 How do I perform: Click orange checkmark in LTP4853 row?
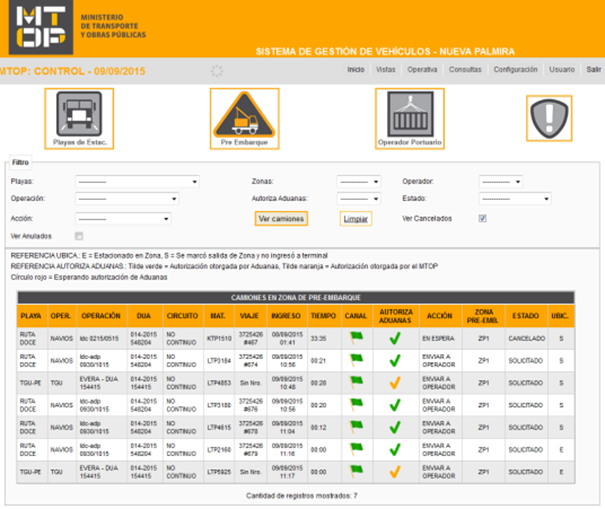click(x=394, y=382)
